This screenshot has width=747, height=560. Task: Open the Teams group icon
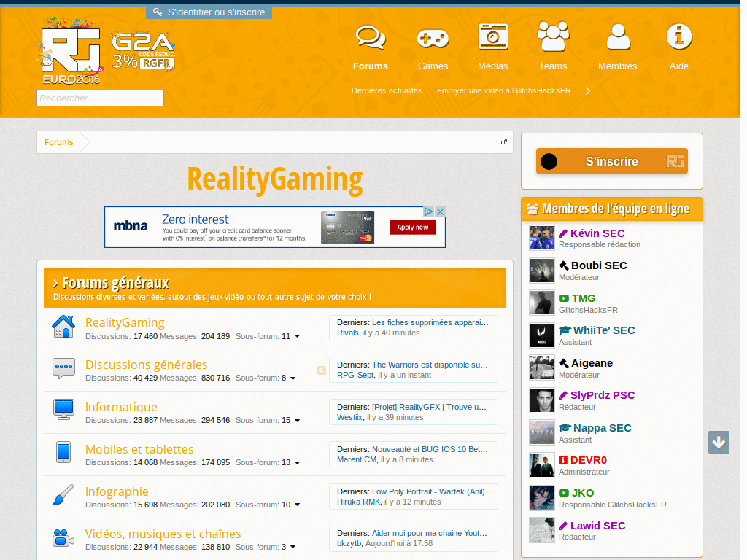tap(553, 36)
